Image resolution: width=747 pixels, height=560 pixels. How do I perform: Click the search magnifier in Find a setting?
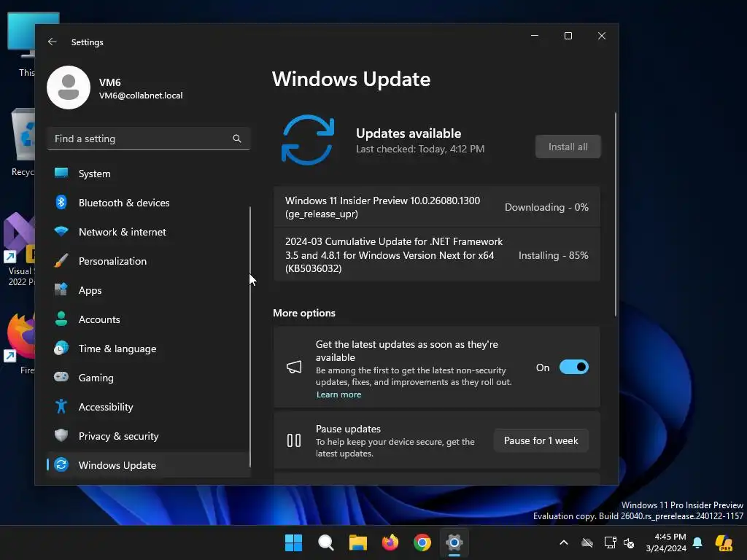(237, 139)
